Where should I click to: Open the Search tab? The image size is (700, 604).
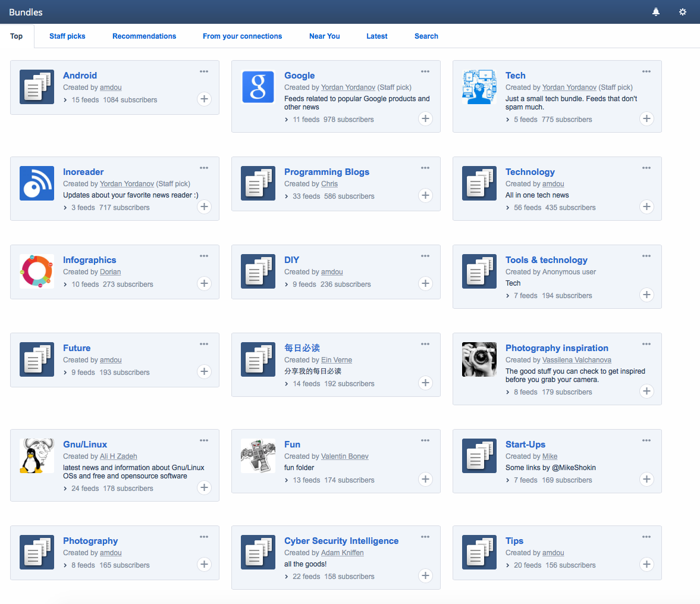tap(426, 36)
